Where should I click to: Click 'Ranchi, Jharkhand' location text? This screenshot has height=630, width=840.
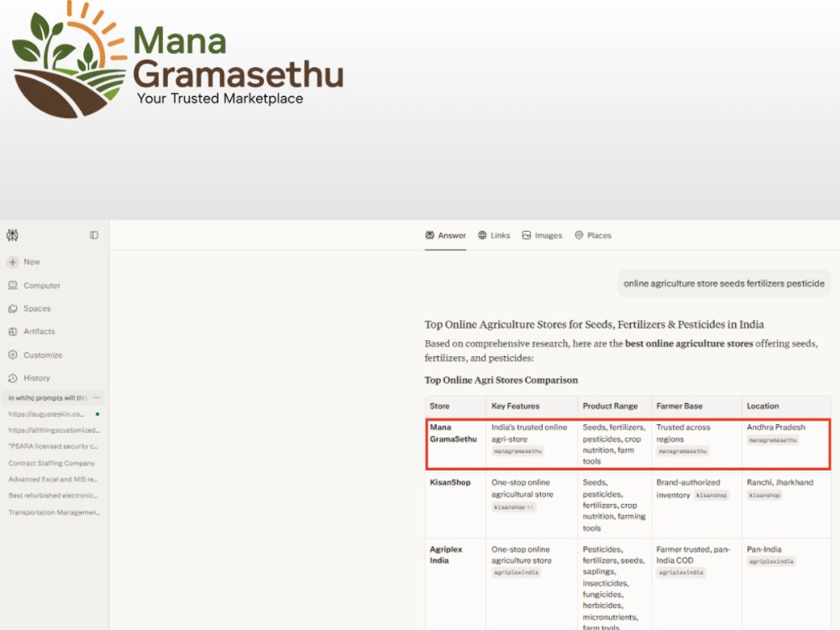(x=780, y=482)
